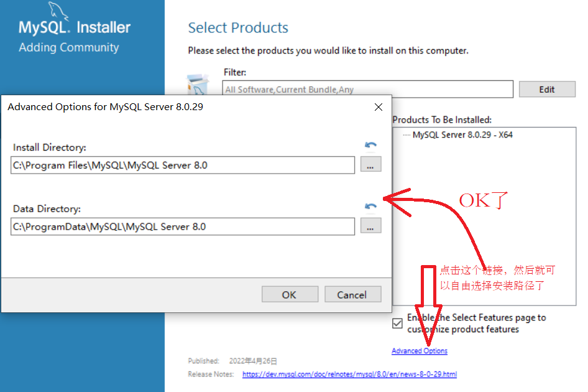
Task: Click the Install Directory path field
Action: (183, 166)
